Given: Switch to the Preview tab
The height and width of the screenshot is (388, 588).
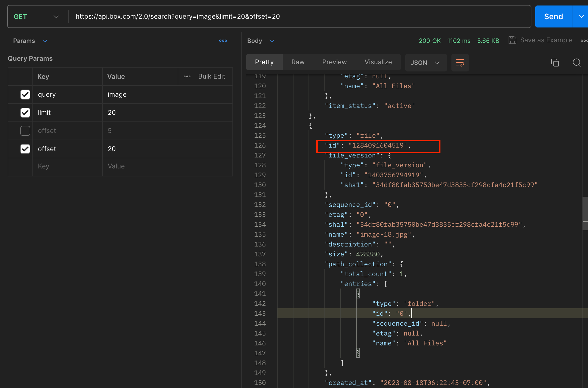Looking at the screenshot, I should [x=334, y=62].
